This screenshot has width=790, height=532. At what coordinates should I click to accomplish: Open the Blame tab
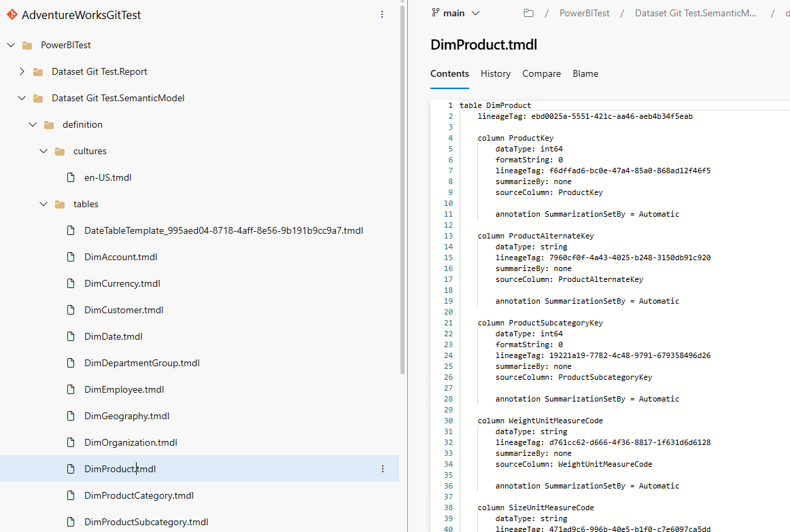click(x=585, y=73)
